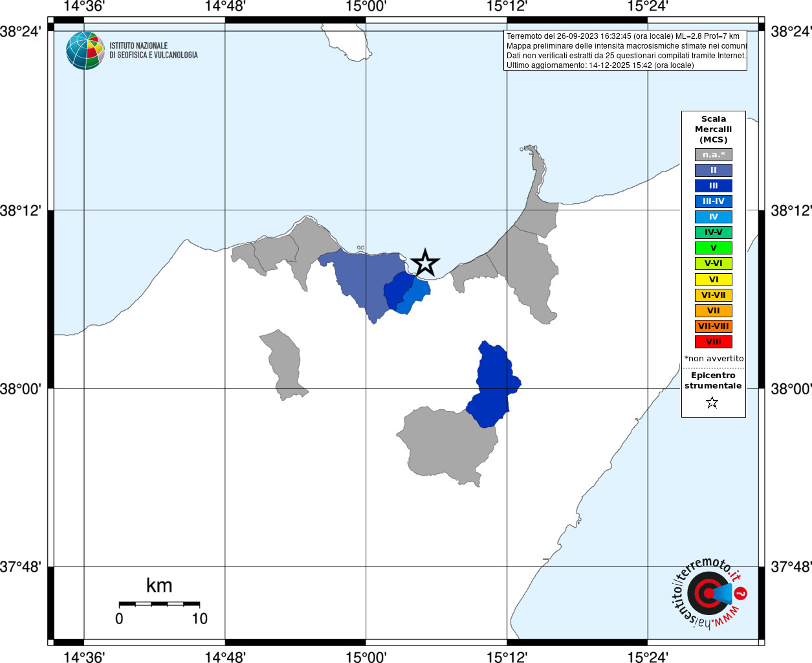Click the km scale bar
Image resolution: width=812 pixels, height=663 pixels.
point(159,604)
